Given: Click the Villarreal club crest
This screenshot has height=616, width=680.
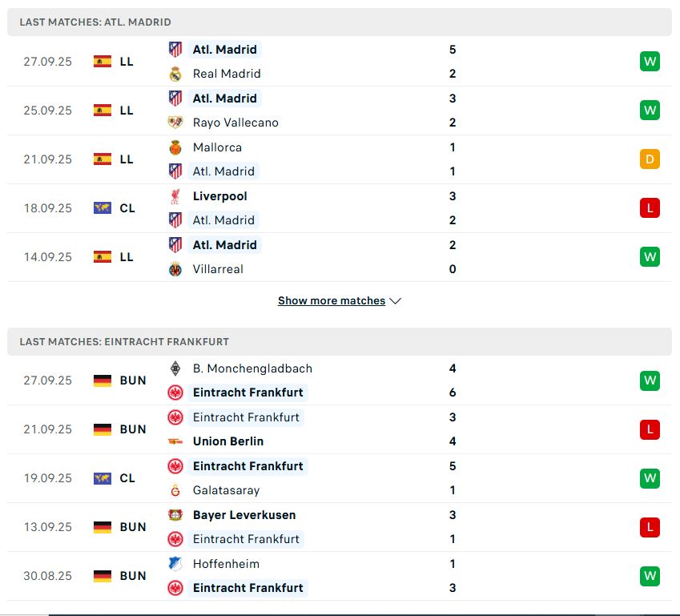Looking at the screenshot, I should pyautogui.click(x=176, y=269).
